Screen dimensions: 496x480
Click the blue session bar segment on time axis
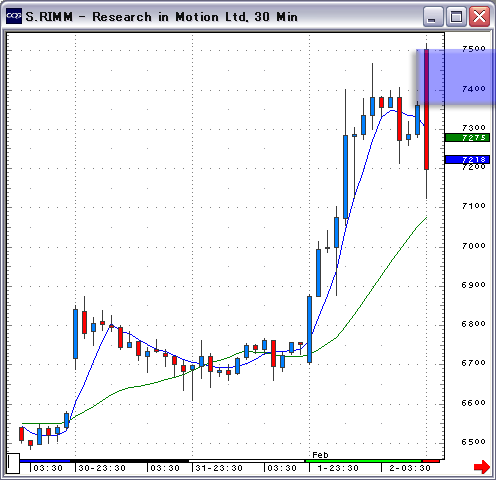[45, 461]
